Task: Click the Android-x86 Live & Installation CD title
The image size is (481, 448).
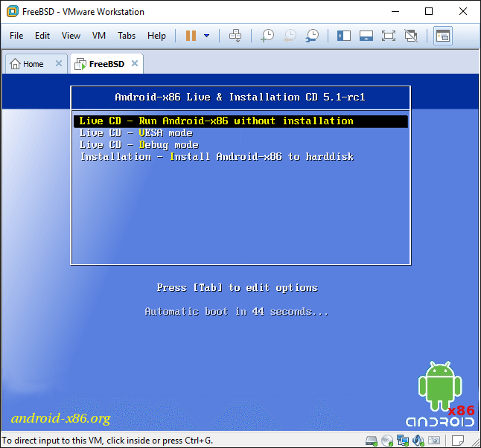Action: pyautogui.click(x=241, y=97)
